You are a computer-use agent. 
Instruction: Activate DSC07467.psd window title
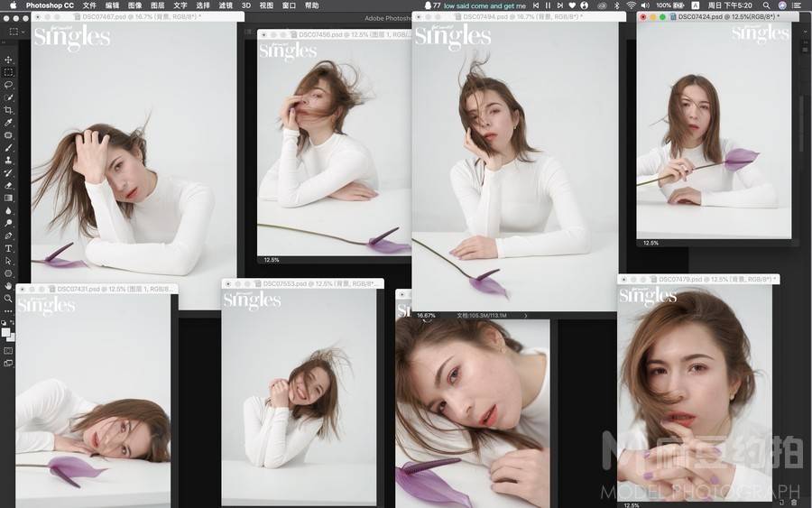[x=142, y=16]
